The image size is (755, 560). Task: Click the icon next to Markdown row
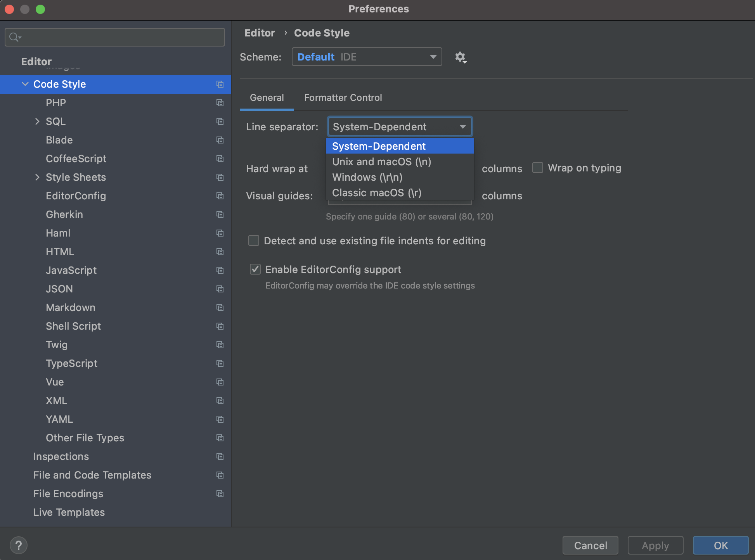(220, 308)
